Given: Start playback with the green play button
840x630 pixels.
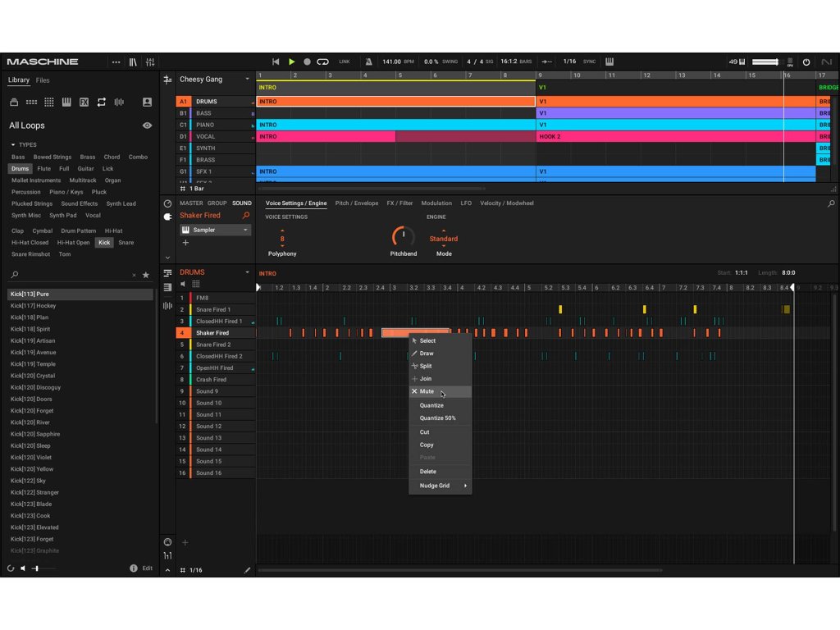Looking at the screenshot, I should [x=291, y=62].
